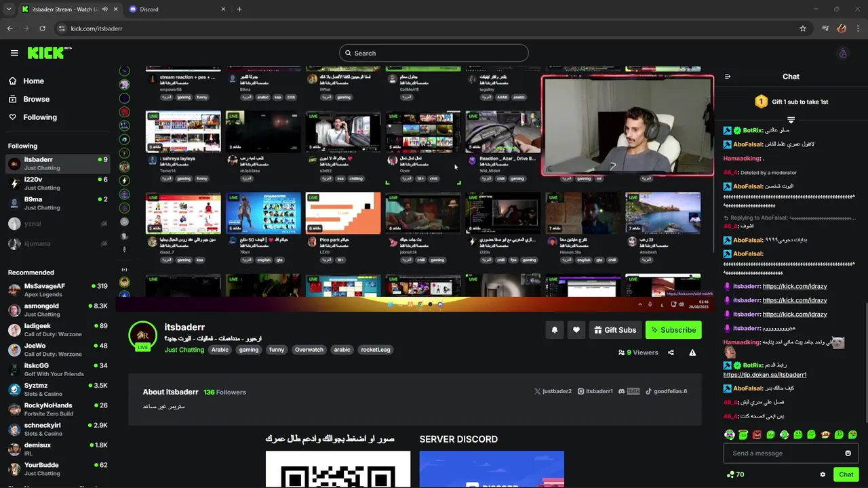Viewport: 868px width, 488px height.
Task: Open recommended channel demisux
Action: pyautogui.click(x=58, y=449)
